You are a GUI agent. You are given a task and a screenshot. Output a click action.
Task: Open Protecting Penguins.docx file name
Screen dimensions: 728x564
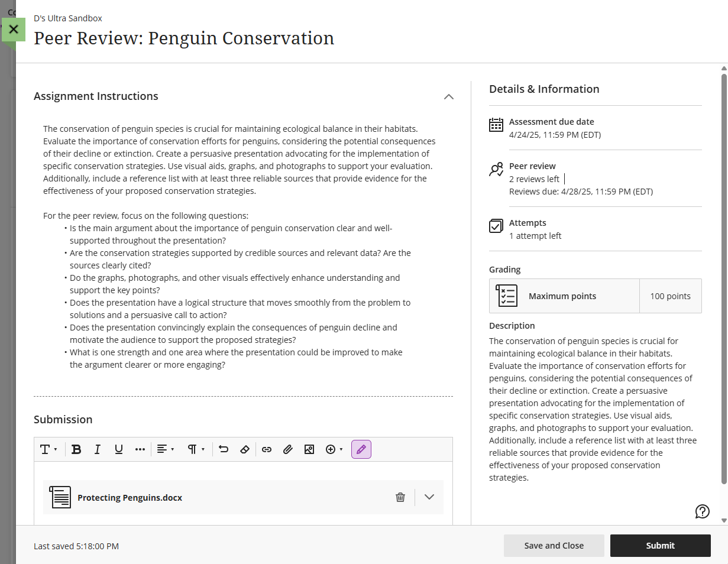click(130, 498)
